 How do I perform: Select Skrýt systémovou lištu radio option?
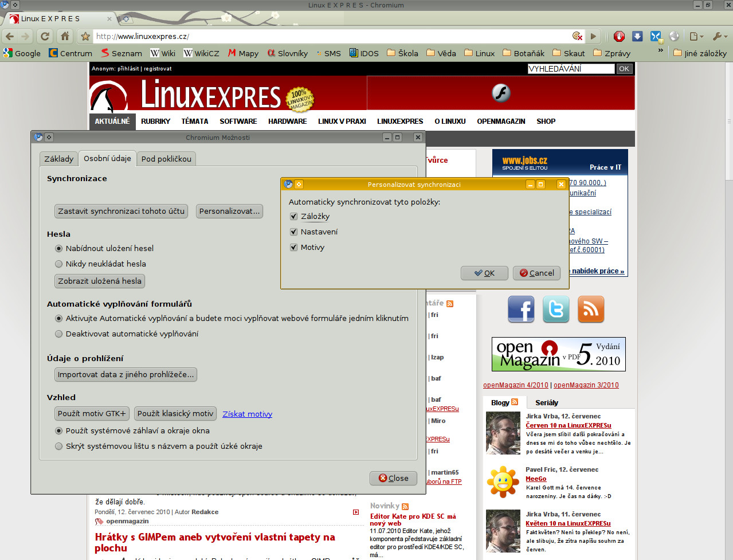click(x=58, y=447)
